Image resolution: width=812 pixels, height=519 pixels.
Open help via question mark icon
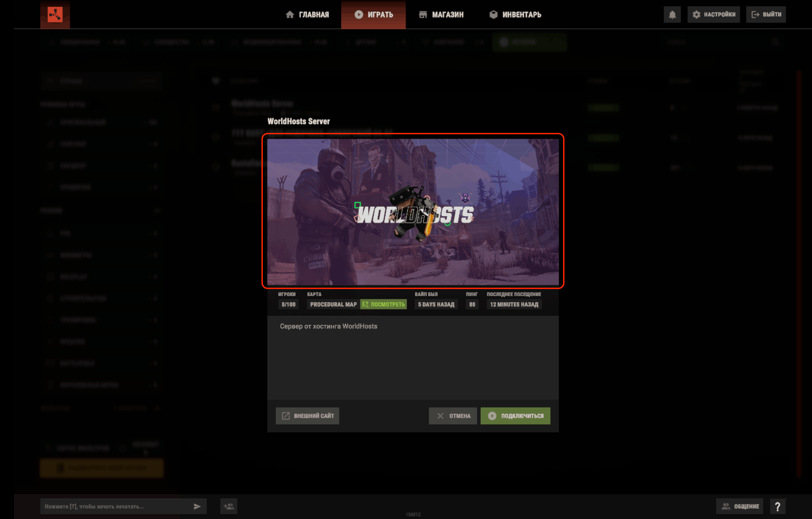778,506
